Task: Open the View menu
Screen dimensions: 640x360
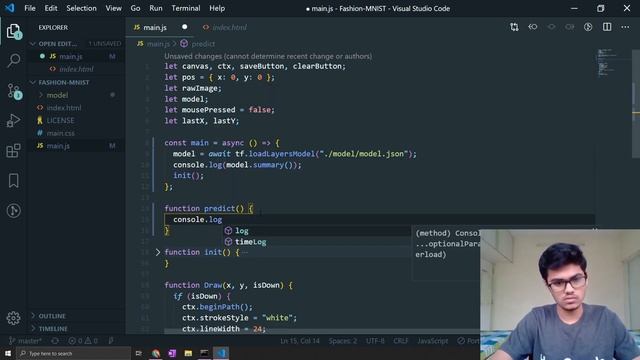Action: click(113, 8)
